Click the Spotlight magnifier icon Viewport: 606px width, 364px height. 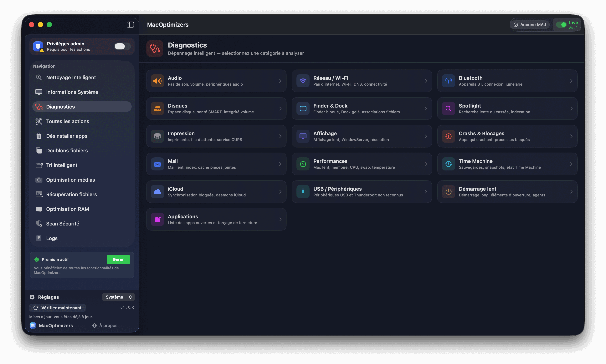(x=448, y=109)
